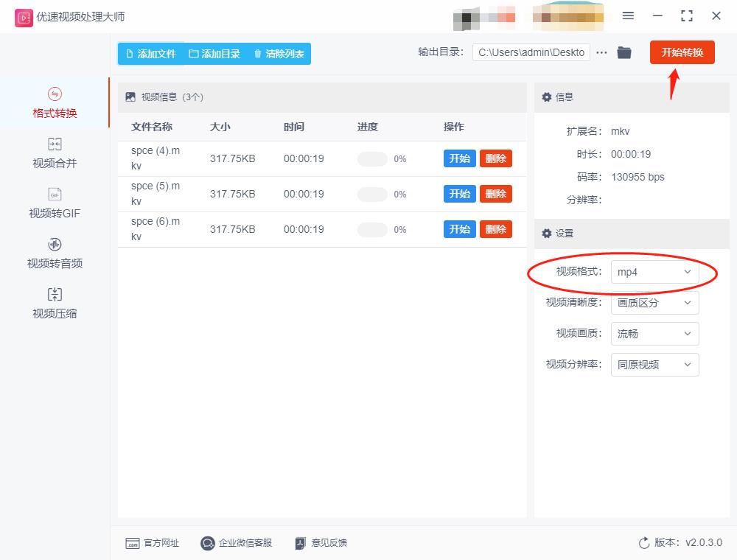Screen dimensions: 737x560
Task: Click the 添加文件 button
Action: click(151, 54)
